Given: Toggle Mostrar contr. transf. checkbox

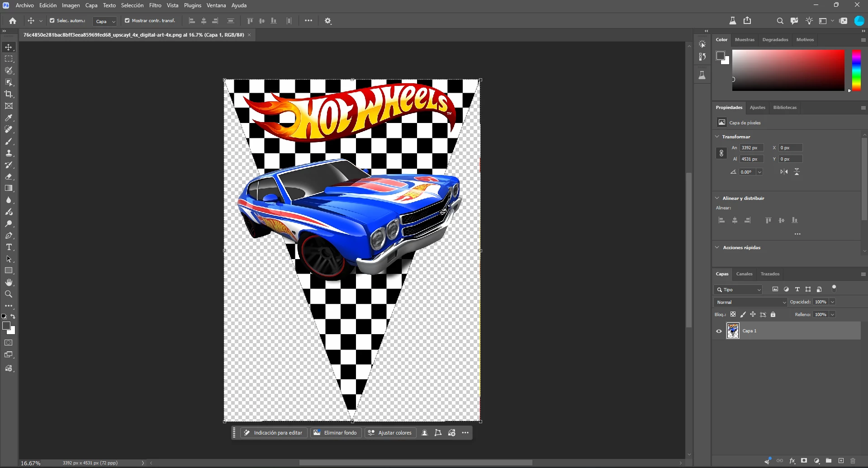Looking at the screenshot, I should point(127,21).
